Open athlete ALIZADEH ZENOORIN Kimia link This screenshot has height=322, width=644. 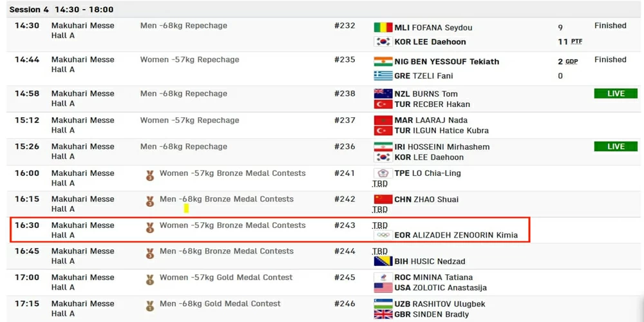tap(456, 235)
